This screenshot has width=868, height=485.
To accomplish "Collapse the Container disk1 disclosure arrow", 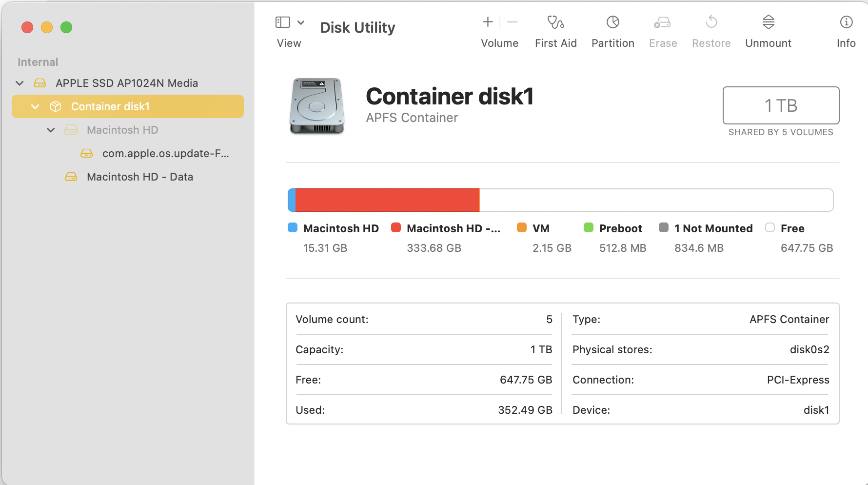I will pyautogui.click(x=35, y=107).
